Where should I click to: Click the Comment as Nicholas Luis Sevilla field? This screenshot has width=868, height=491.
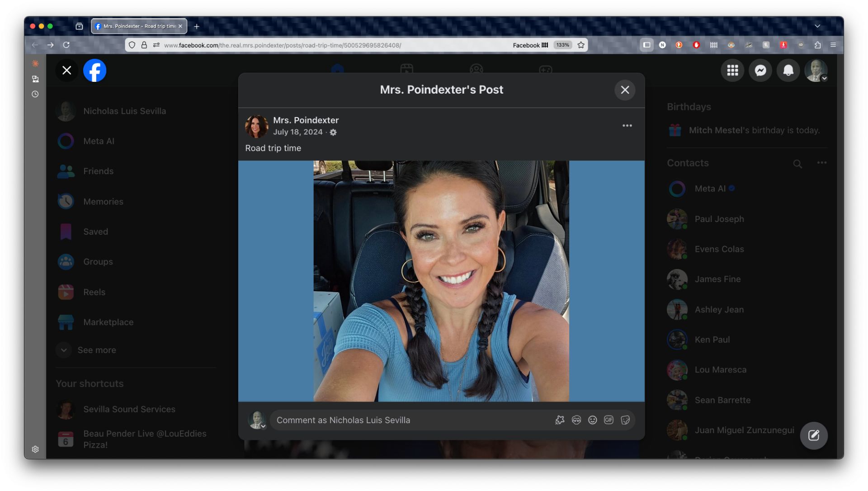407,420
